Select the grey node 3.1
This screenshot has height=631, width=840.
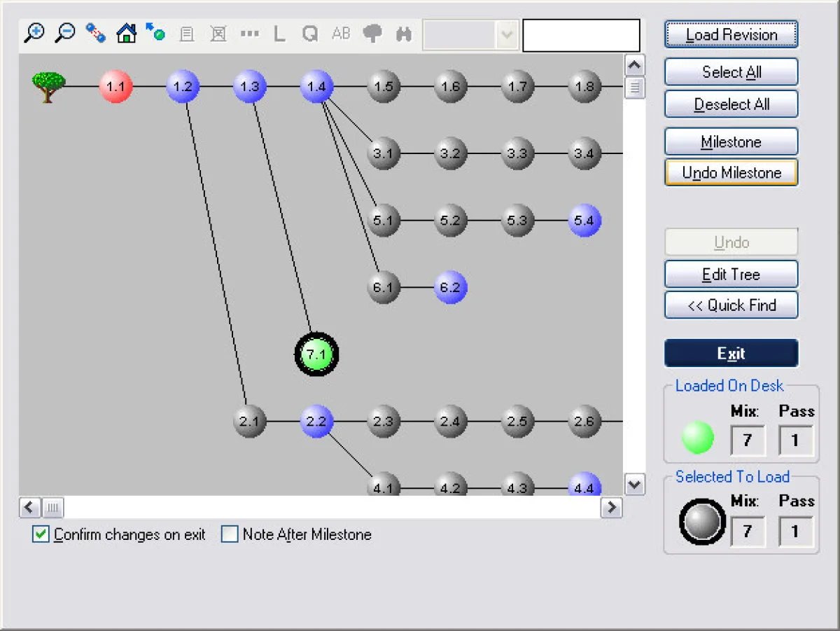point(384,153)
